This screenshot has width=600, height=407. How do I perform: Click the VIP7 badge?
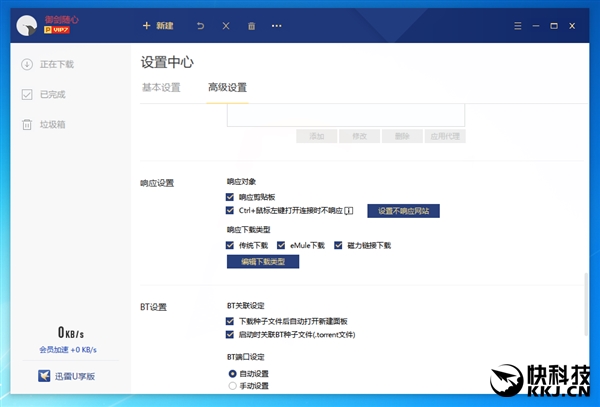[x=57, y=30]
